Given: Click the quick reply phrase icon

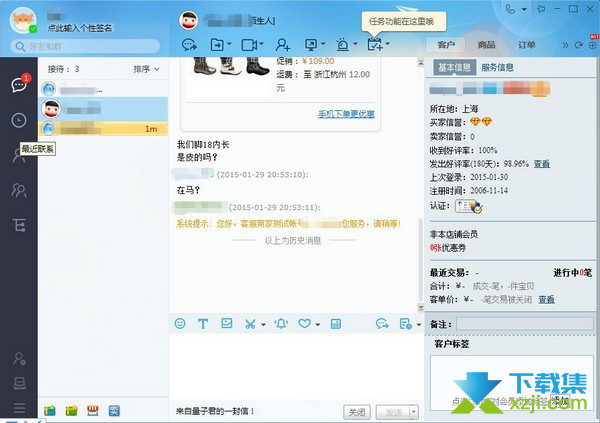Looking at the screenshot, I should click(x=382, y=324).
